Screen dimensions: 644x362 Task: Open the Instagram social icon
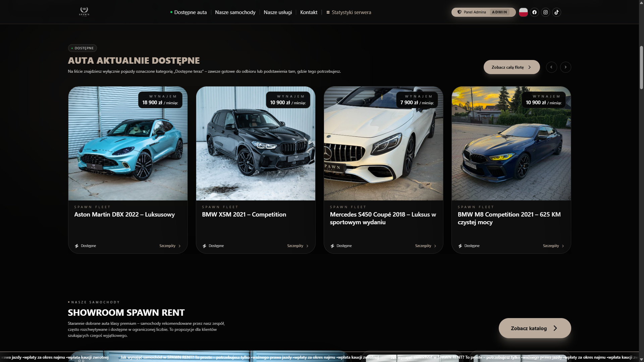tap(545, 12)
